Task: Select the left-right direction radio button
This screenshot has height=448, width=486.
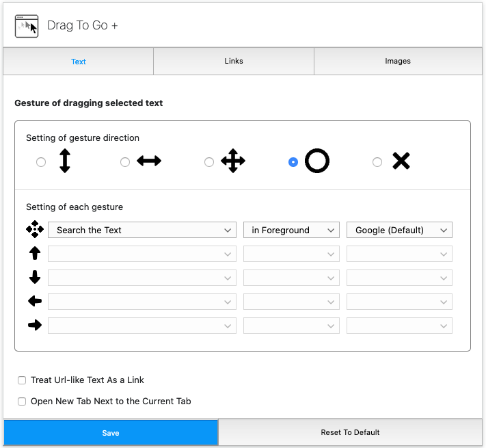Action: click(x=125, y=162)
